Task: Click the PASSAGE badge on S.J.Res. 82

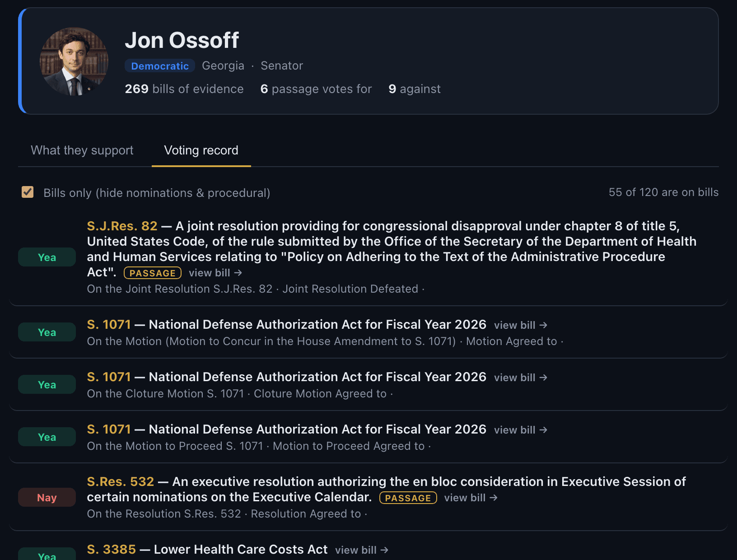Action: point(153,273)
